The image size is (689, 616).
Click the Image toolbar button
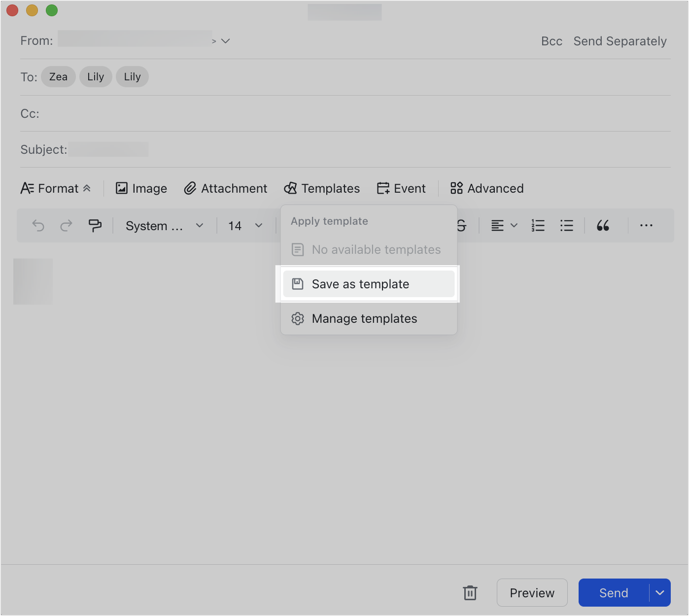tap(141, 189)
